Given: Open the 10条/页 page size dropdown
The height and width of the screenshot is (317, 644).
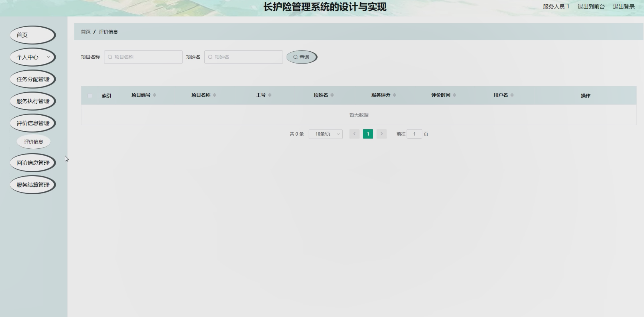Looking at the screenshot, I should 326,134.
